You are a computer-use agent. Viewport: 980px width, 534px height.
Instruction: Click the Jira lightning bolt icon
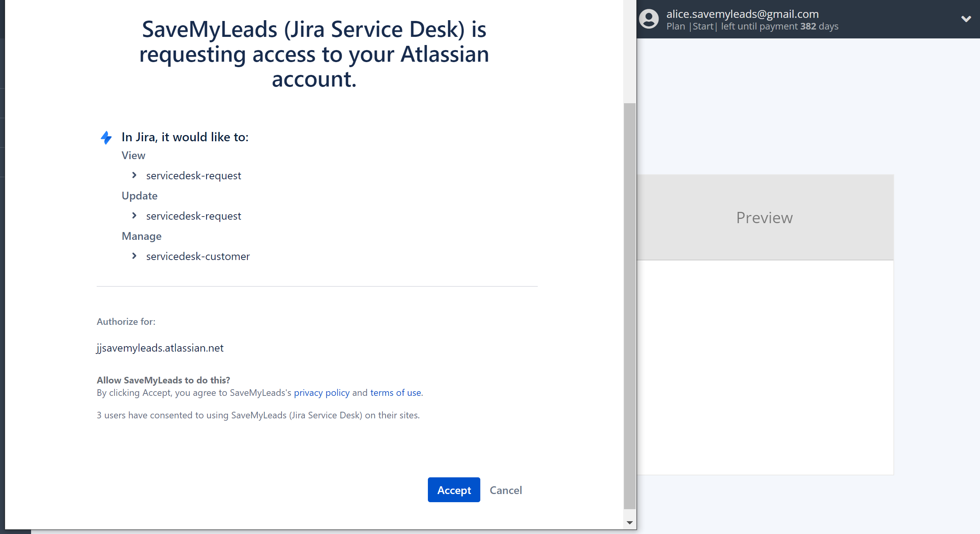106,138
